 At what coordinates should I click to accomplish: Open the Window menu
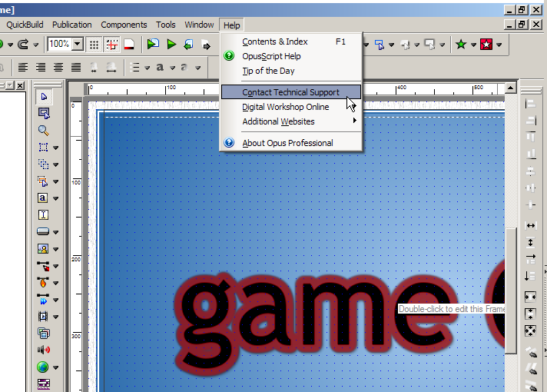pos(199,25)
